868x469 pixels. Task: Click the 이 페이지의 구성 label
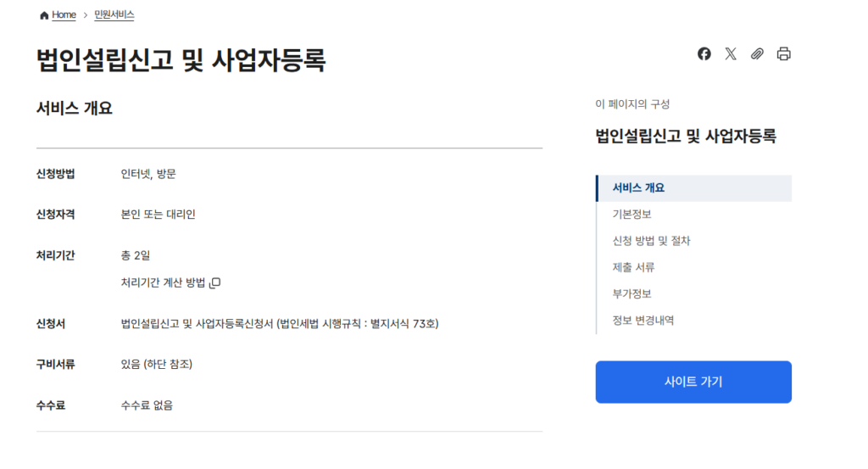[x=632, y=104]
